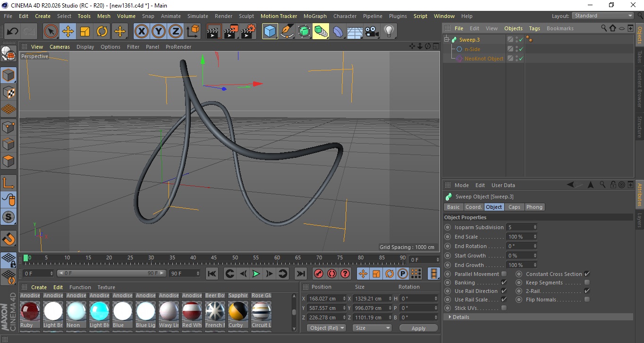Viewport: 644px width, 343px height.
Task: Choose the Scale tool
Action: click(x=85, y=32)
